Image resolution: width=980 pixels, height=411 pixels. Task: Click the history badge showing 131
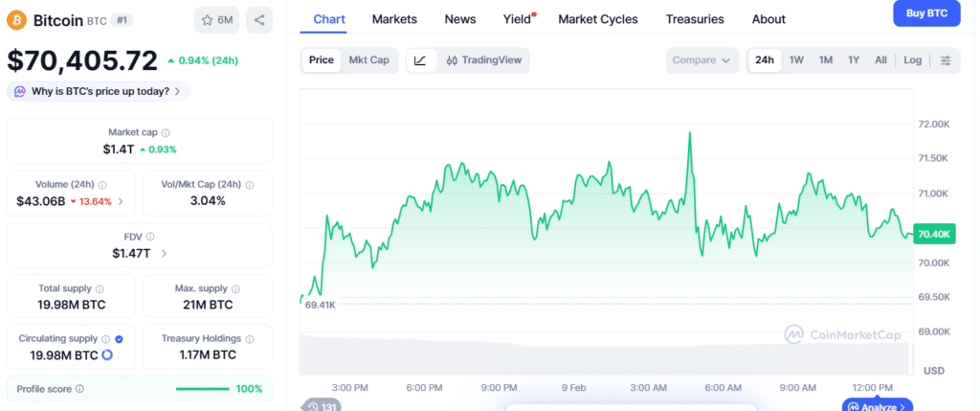coord(321,405)
